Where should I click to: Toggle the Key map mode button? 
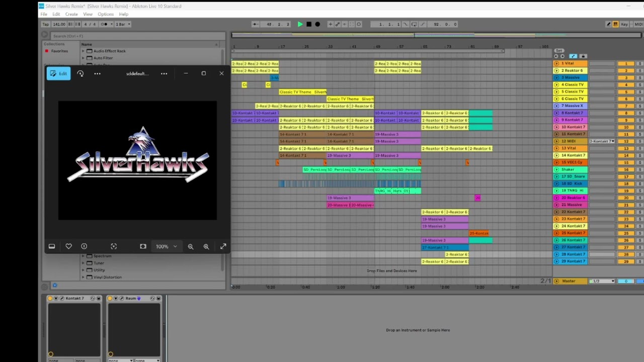(x=624, y=24)
